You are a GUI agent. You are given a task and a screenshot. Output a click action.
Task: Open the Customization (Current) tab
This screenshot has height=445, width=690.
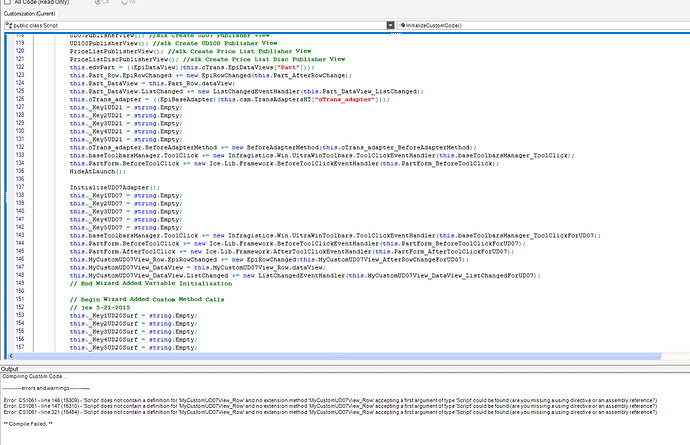(29, 14)
